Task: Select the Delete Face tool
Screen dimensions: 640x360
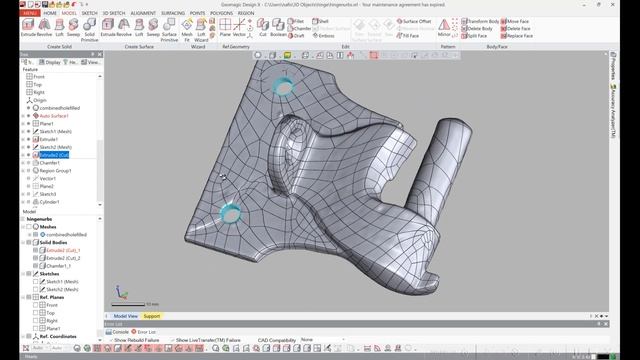Action: (516, 29)
